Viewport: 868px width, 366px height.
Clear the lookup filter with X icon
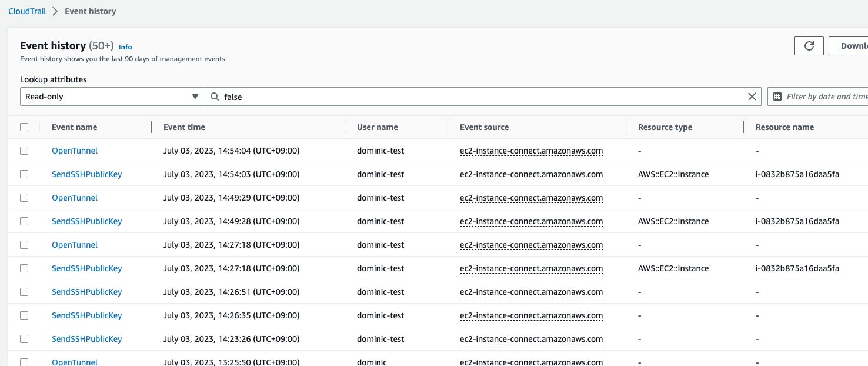pyautogui.click(x=752, y=97)
